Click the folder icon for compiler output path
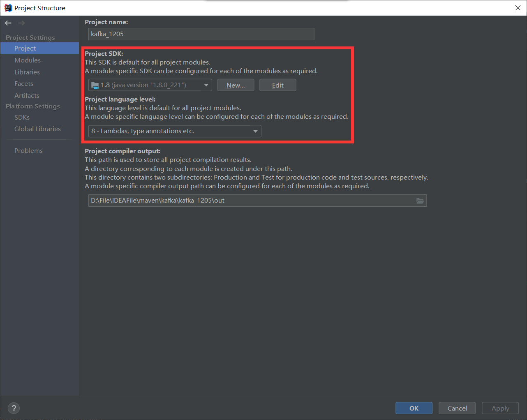Image resolution: width=527 pixels, height=420 pixels. [420, 201]
